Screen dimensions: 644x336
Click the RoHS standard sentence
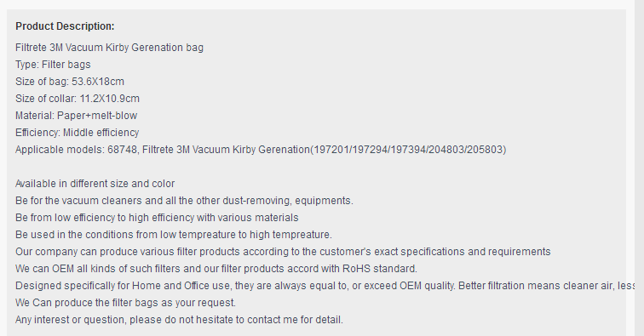coord(216,269)
